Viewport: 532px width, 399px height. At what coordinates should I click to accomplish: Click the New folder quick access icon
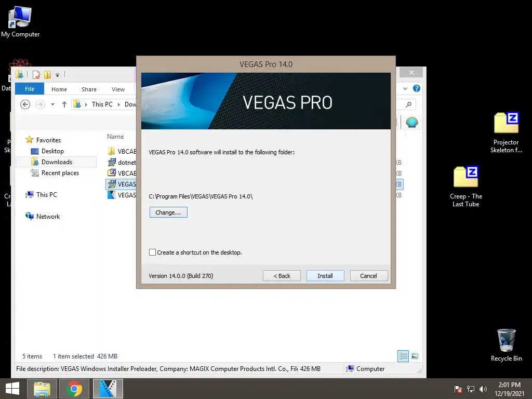47,75
